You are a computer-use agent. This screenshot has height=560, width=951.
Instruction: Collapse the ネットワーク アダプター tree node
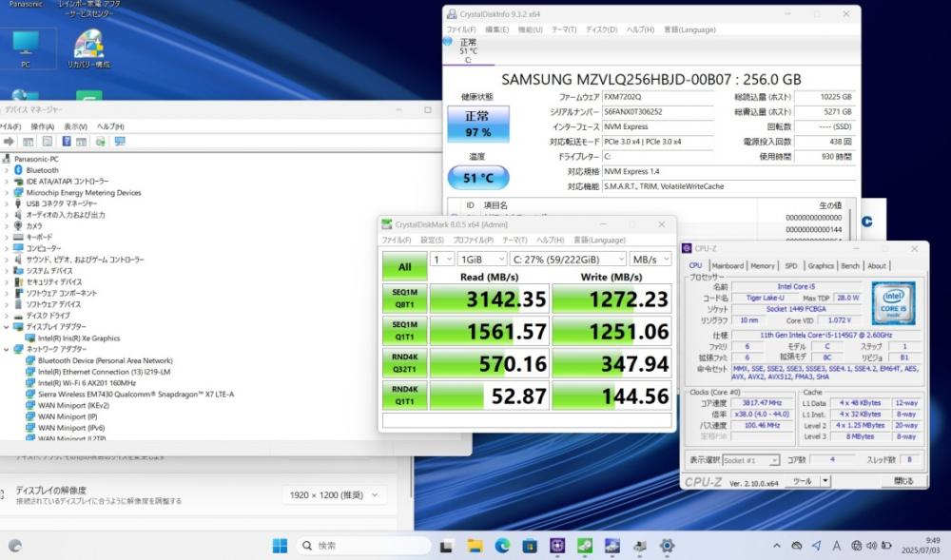coord(6,349)
